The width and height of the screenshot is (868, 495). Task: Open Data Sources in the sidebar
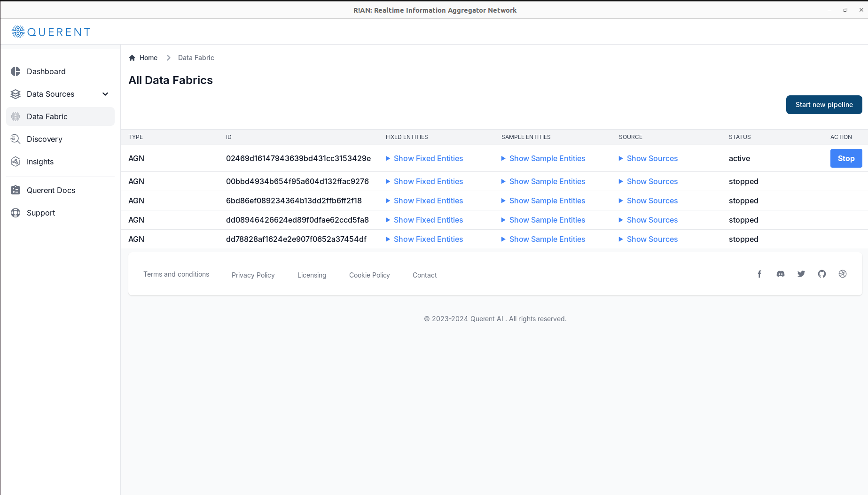click(x=60, y=94)
